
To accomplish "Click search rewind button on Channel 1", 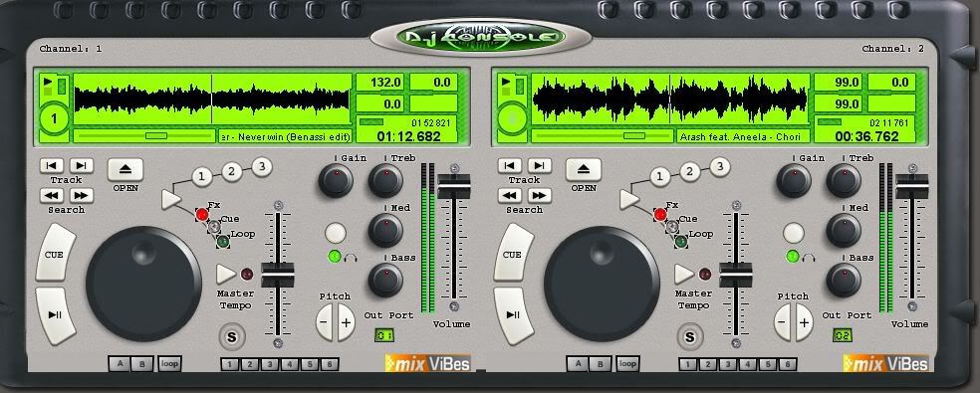I will click(x=51, y=196).
